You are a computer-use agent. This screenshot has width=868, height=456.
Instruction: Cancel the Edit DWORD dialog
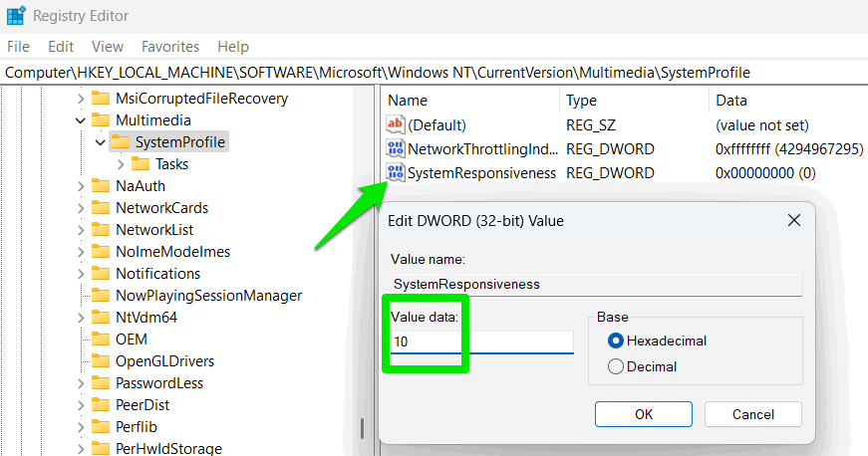click(x=752, y=413)
